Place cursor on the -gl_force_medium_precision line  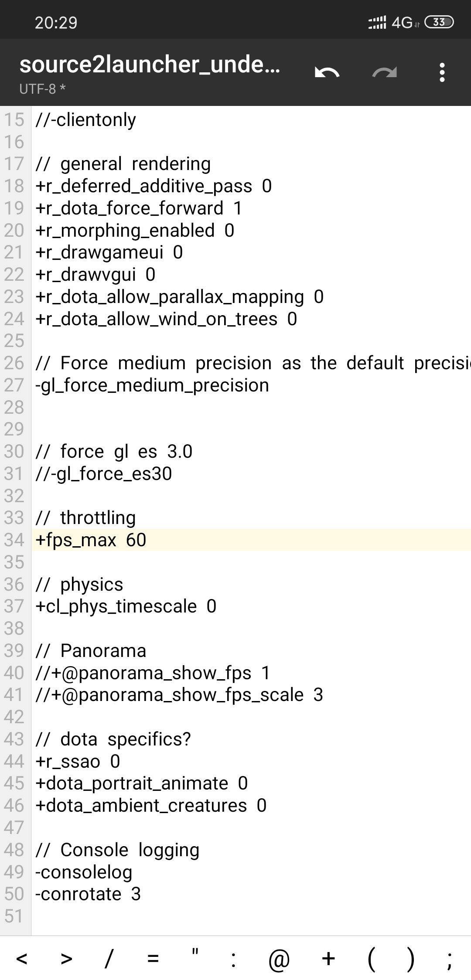click(251, 385)
